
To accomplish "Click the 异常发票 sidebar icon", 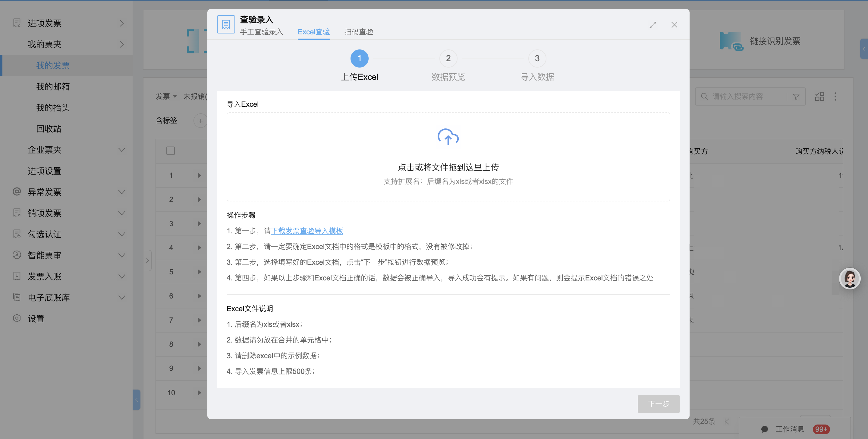I will pyautogui.click(x=17, y=192).
